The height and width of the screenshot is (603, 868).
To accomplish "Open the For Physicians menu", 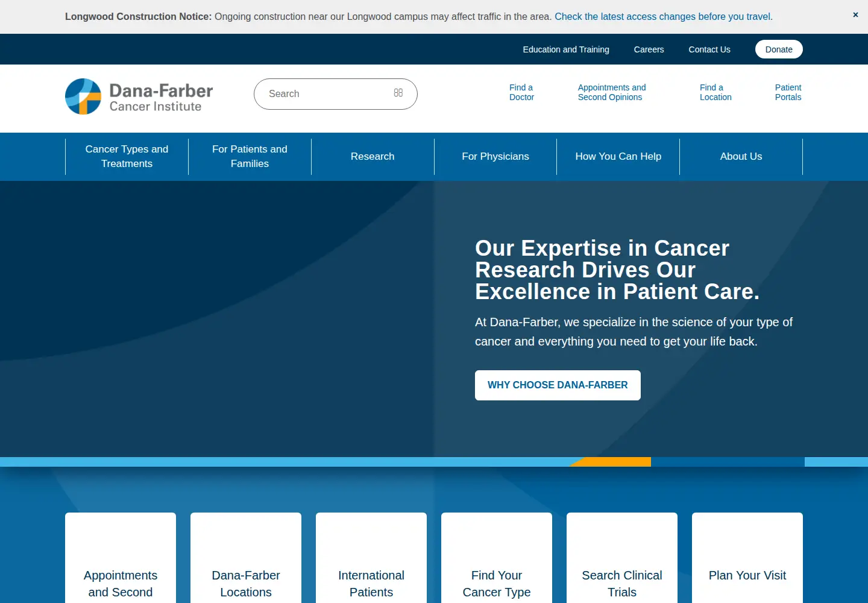I will (x=495, y=156).
